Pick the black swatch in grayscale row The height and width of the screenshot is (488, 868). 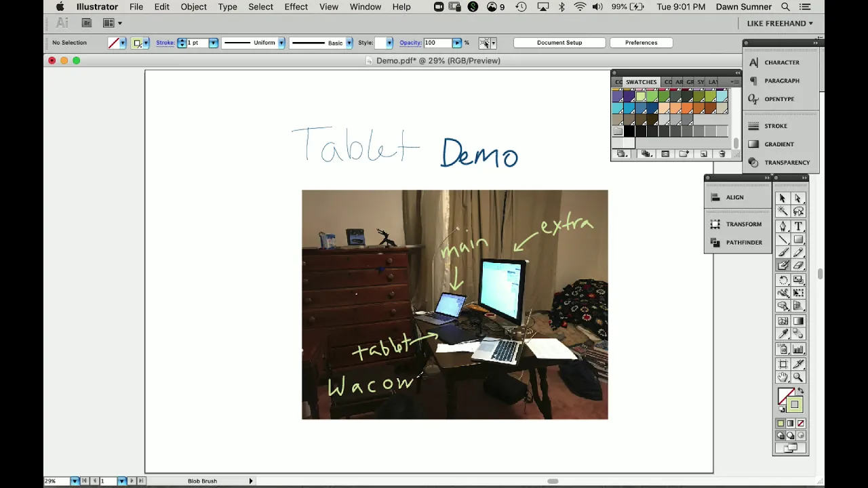coord(629,131)
